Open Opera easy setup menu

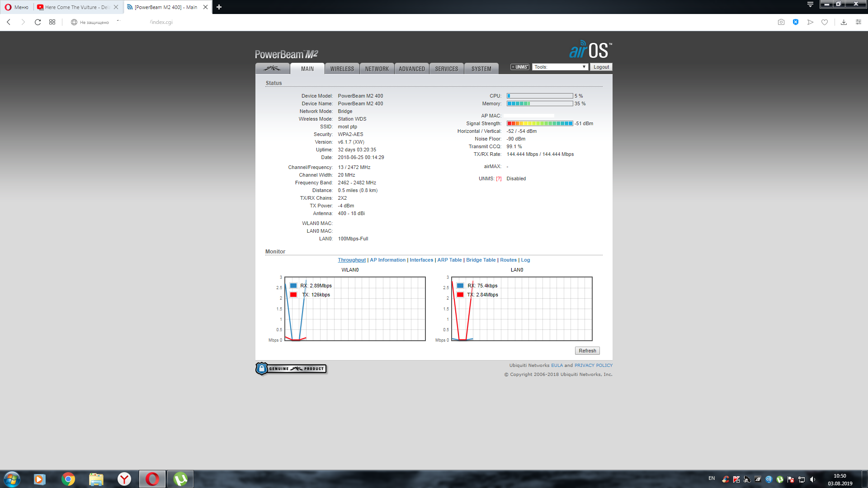click(858, 22)
